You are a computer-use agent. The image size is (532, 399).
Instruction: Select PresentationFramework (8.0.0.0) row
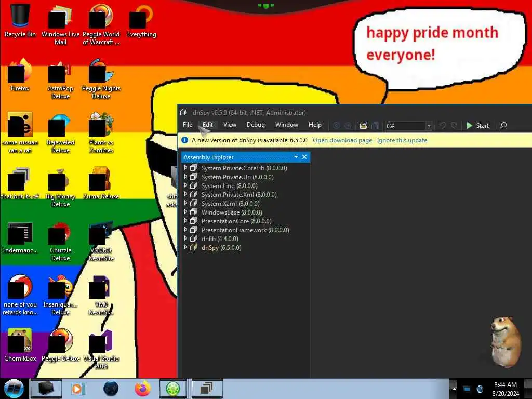point(245,230)
